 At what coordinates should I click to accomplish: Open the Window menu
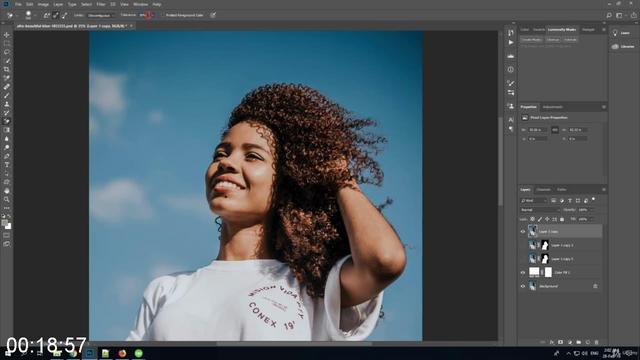tap(140, 4)
